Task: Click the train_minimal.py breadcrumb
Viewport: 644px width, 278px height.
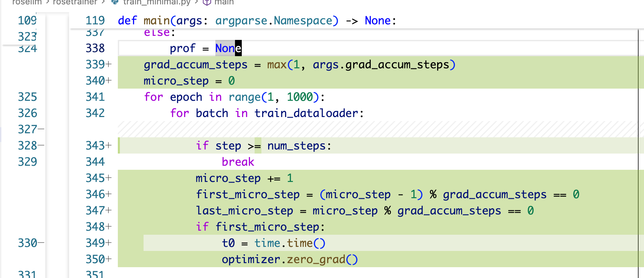Action: 157,2
